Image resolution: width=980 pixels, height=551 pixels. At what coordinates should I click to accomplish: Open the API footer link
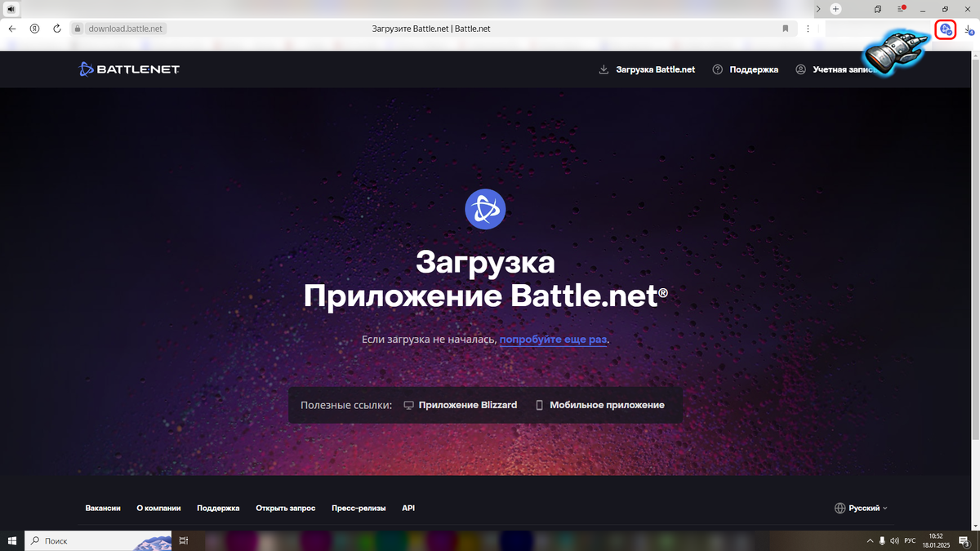tap(408, 508)
